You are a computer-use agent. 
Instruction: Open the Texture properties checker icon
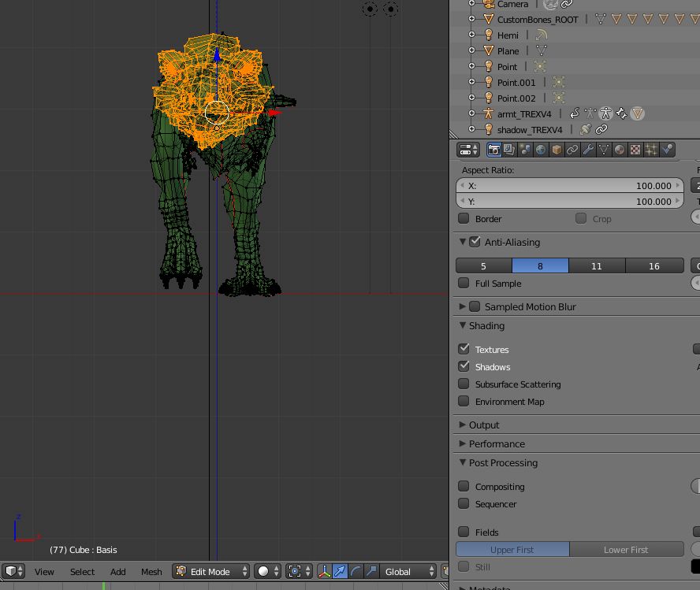635,150
